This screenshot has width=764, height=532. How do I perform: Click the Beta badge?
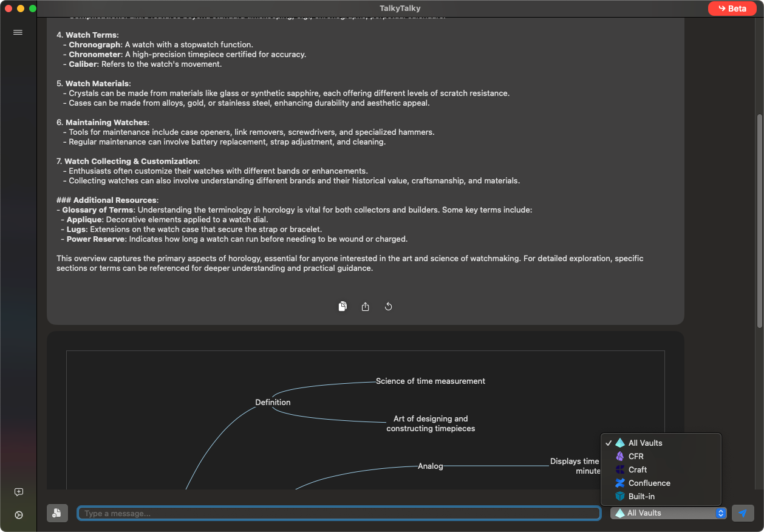coord(732,8)
